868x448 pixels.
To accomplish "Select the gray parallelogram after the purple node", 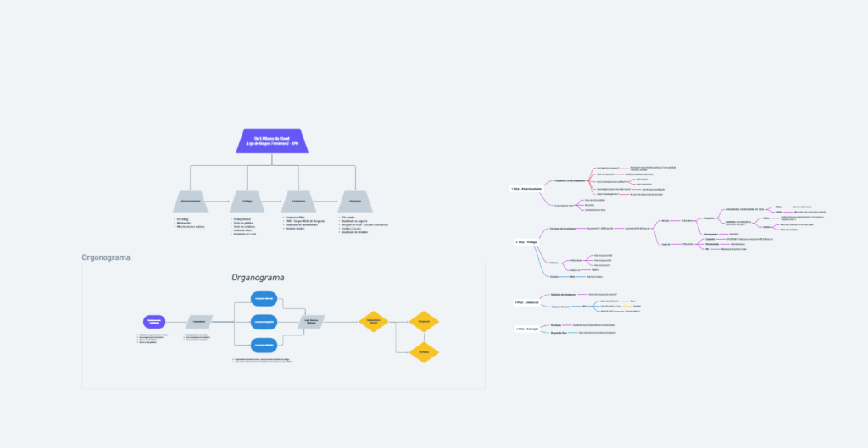I will point(199,322).
